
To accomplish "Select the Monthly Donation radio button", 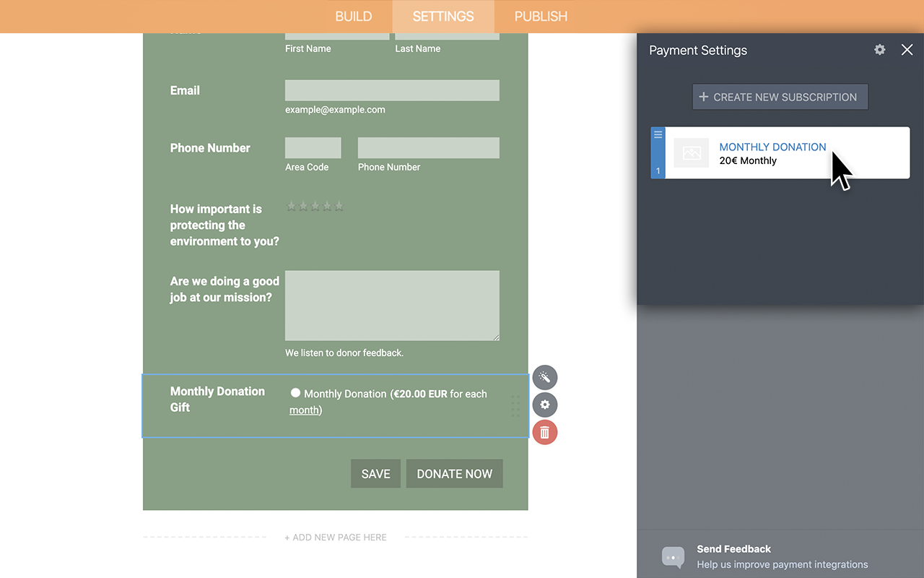I will point(295,392).
